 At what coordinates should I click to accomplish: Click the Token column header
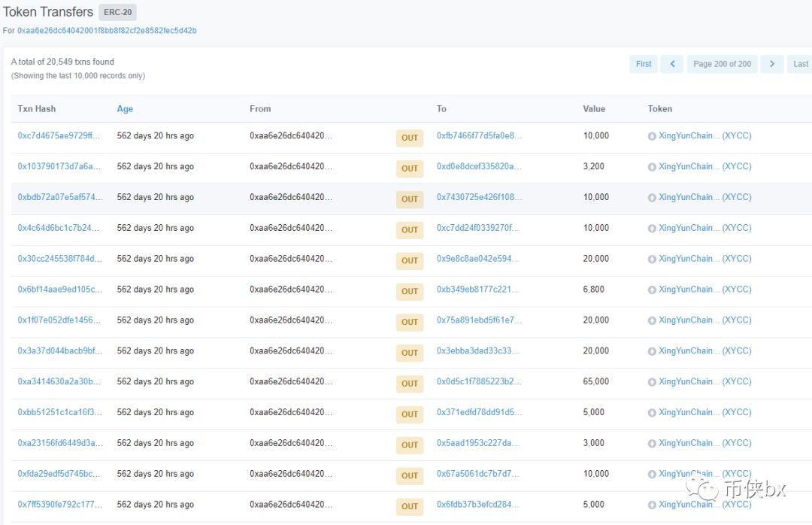(660, 109)
